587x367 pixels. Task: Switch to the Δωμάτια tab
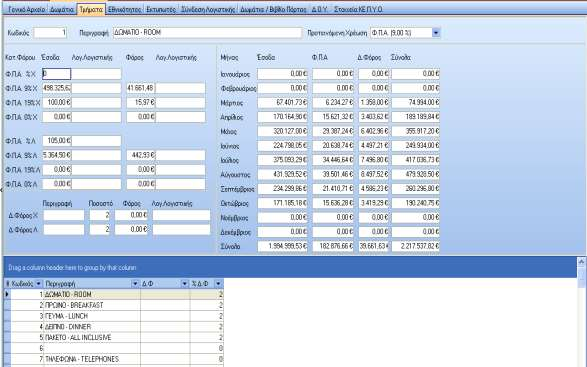pos(62,9)
